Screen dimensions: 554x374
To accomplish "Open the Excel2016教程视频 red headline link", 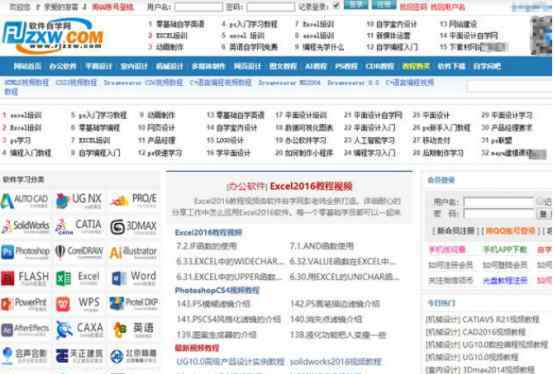I will 311,186.
